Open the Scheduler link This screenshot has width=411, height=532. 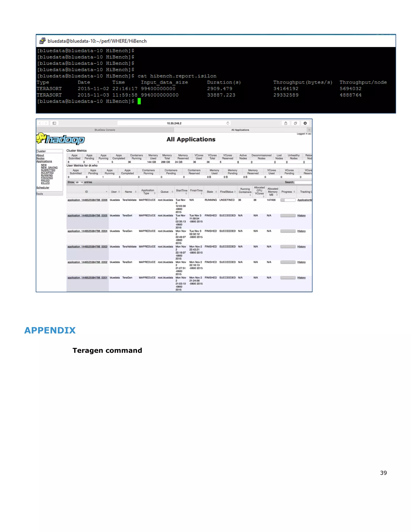point(43,188)
